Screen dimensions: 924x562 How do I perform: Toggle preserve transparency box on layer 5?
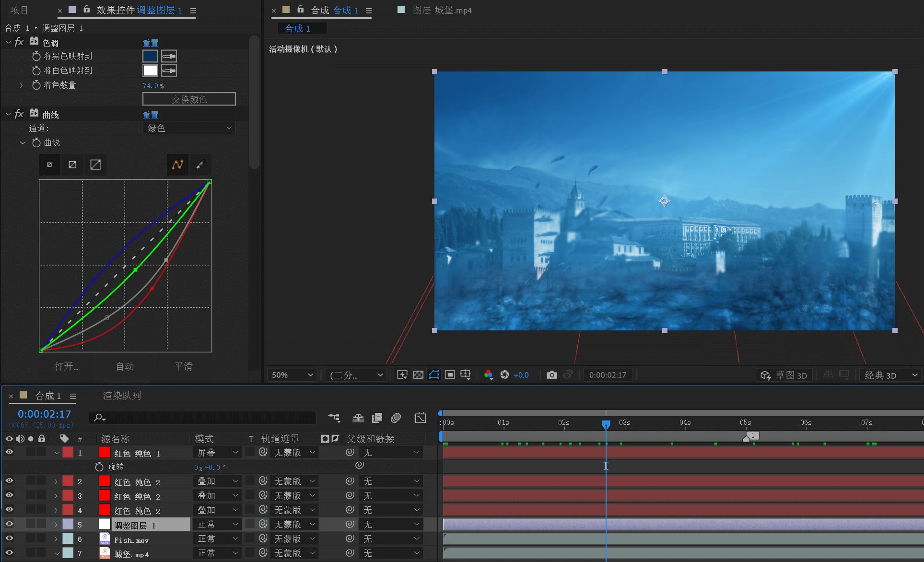(250, 524)
